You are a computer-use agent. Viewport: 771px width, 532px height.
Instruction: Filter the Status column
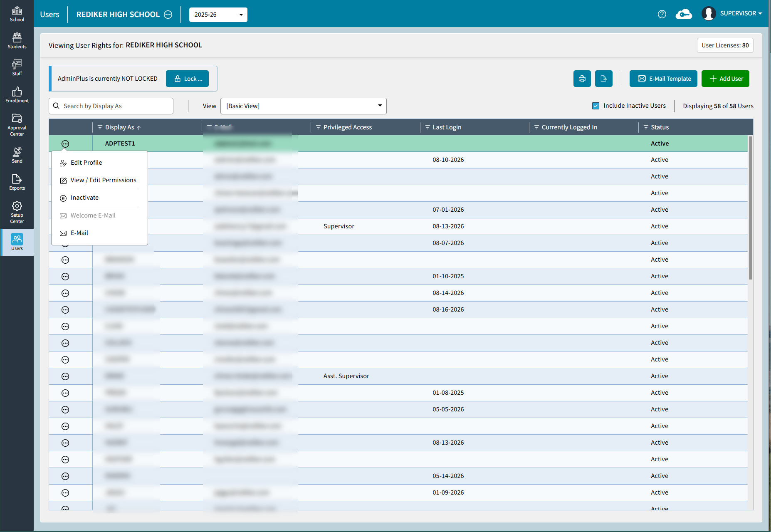click(646, 127)
